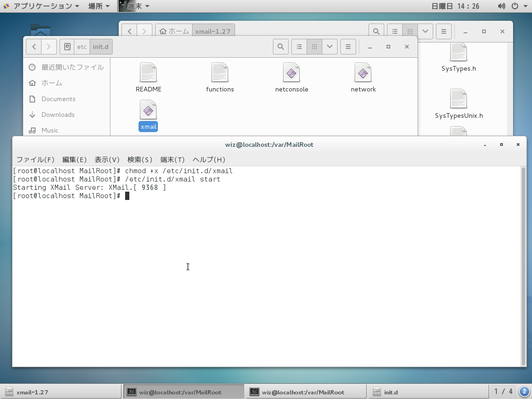Open Documents in the sidebar

(66, 99)
